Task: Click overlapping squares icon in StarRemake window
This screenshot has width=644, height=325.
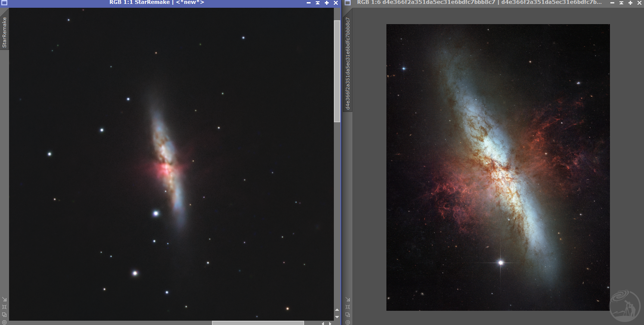Action: pyautogui.click(x=4, y=314)
